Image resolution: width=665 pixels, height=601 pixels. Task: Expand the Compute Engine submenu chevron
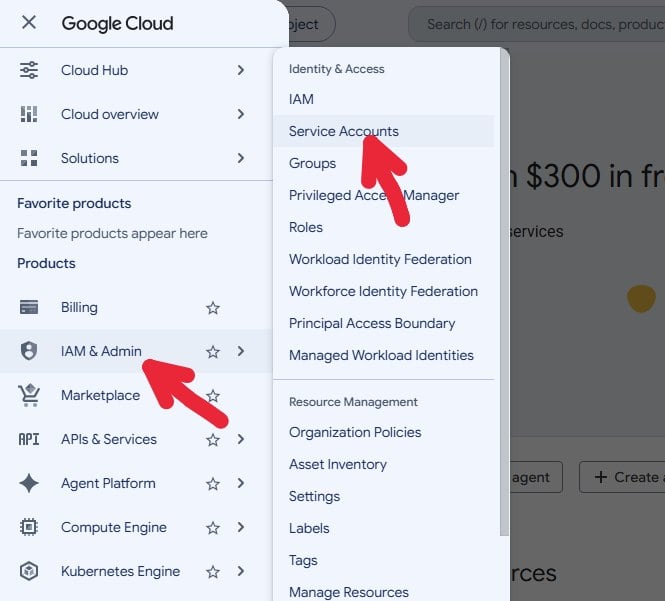241,527
